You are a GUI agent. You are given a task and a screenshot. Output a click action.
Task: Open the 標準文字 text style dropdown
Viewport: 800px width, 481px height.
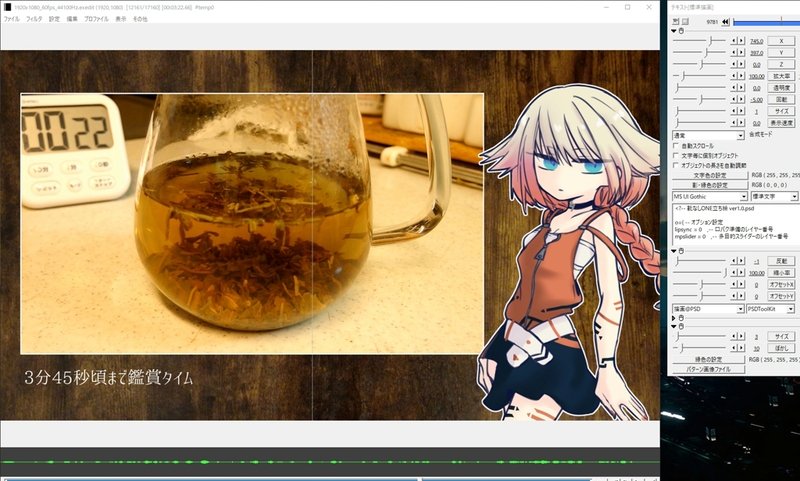(x=774, y=196)
